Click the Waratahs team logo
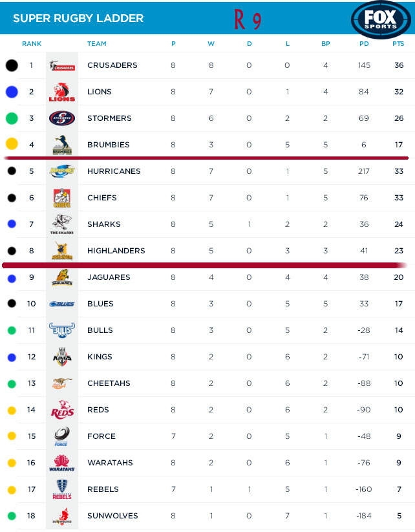Image resolution: width=415 pixels, height=532 pixels. coord(62,463)
